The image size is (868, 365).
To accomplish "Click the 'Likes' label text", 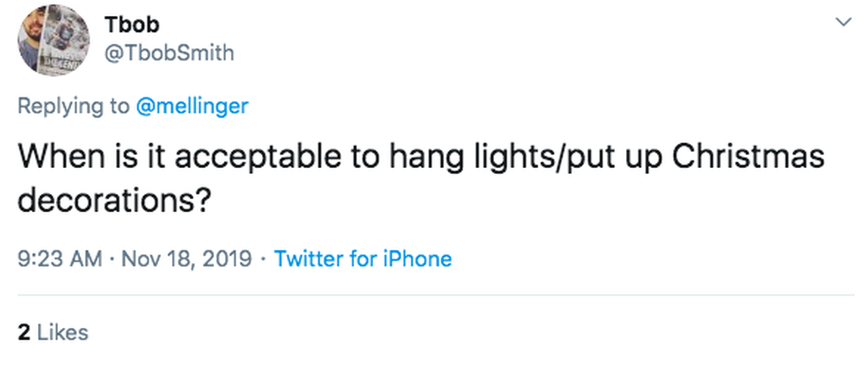I will coord(62,332).
